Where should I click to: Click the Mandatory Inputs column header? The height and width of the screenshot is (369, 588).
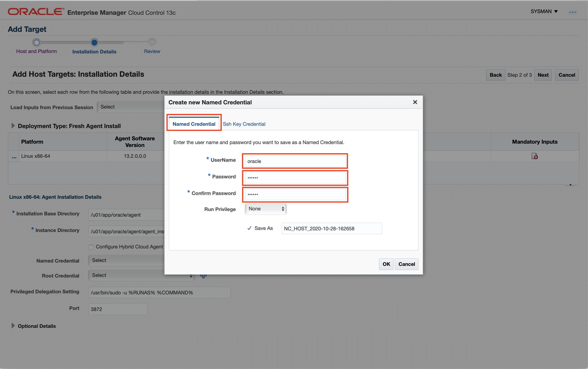[x=535, y=142]
